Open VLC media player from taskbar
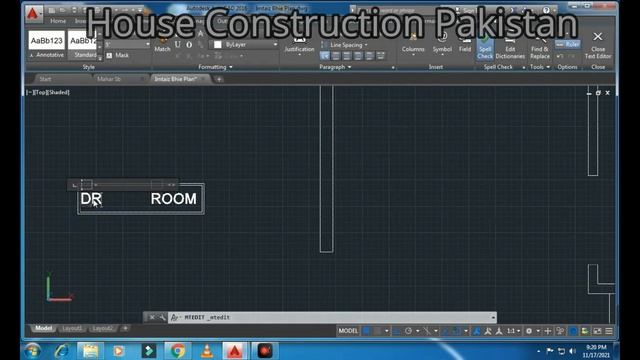 click(x=207, y=351)
